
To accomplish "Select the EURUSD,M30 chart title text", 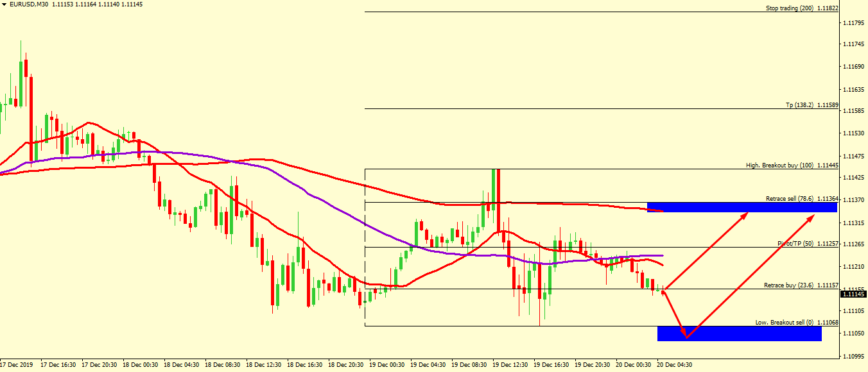I will (30, 4).
